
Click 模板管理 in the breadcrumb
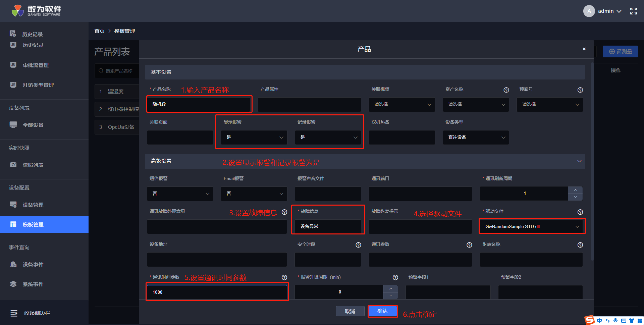[x=125, y=31]
